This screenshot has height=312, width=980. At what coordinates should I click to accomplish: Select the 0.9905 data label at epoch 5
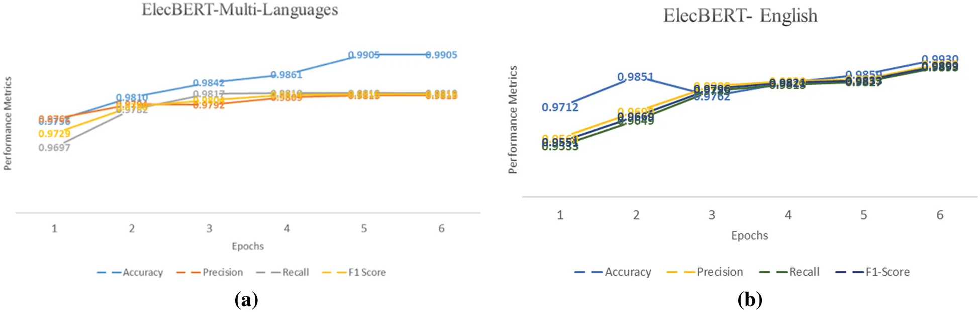(x=364, y=55)
